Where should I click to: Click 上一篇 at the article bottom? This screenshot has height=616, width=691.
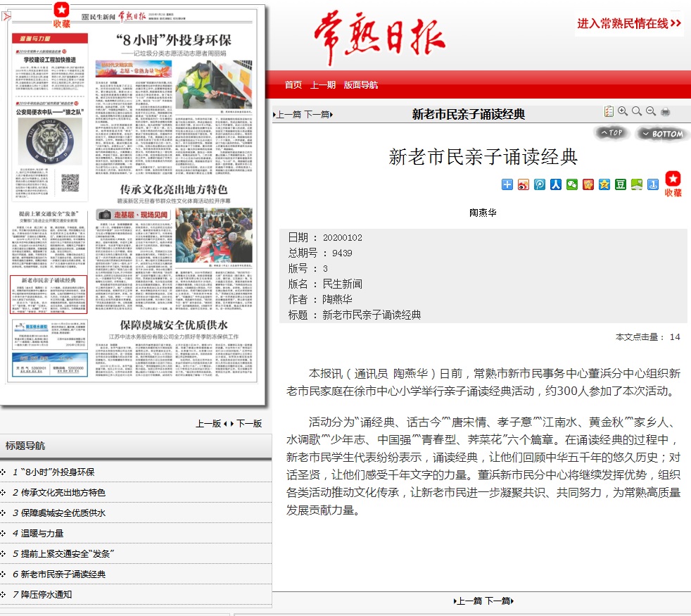coord(468,601)
